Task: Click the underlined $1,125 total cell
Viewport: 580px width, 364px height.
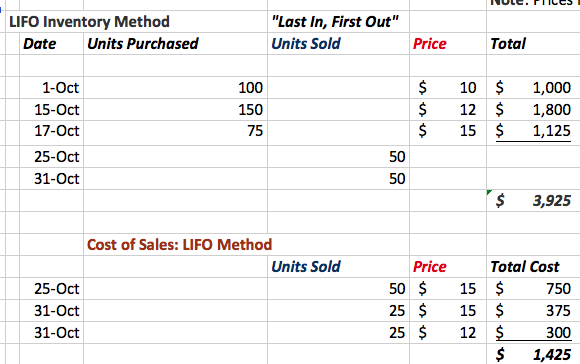Action: pyautogui.click(x=533, y=131)
